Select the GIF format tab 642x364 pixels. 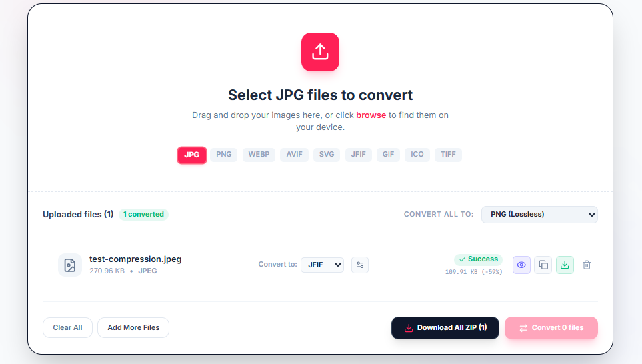pyautogui.click(x=388, y=155)
